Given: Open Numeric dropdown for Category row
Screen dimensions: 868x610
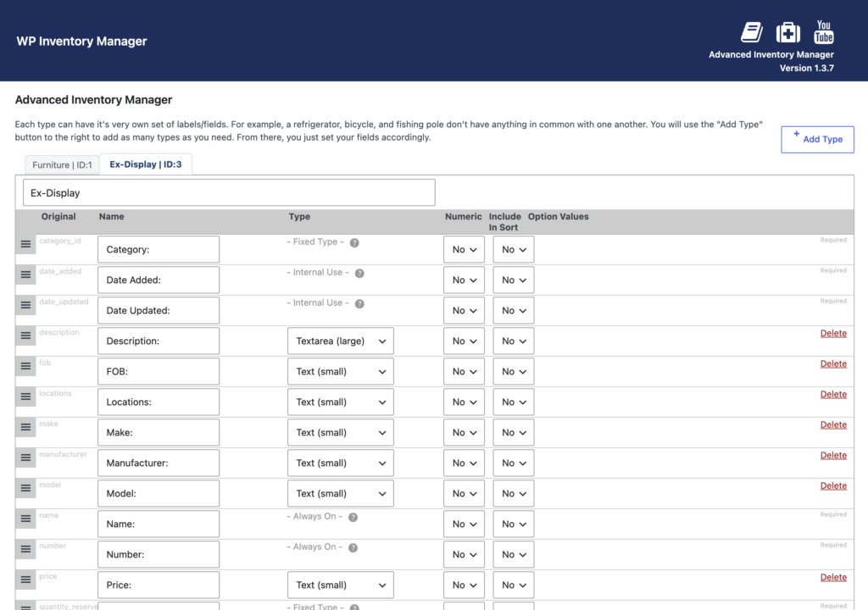Looking at the screenshot, I should [x=464, y=250].
